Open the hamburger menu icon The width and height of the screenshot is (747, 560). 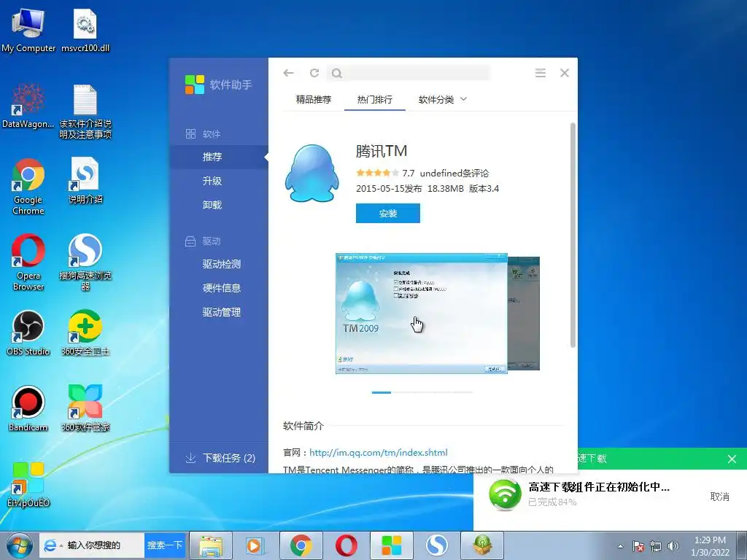click(541, 73)
